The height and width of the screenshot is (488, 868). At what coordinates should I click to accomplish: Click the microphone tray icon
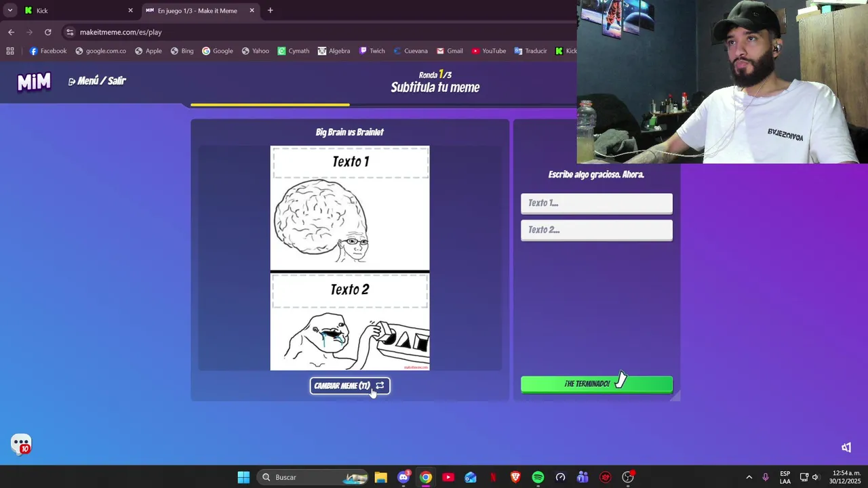tap(766, 477)
